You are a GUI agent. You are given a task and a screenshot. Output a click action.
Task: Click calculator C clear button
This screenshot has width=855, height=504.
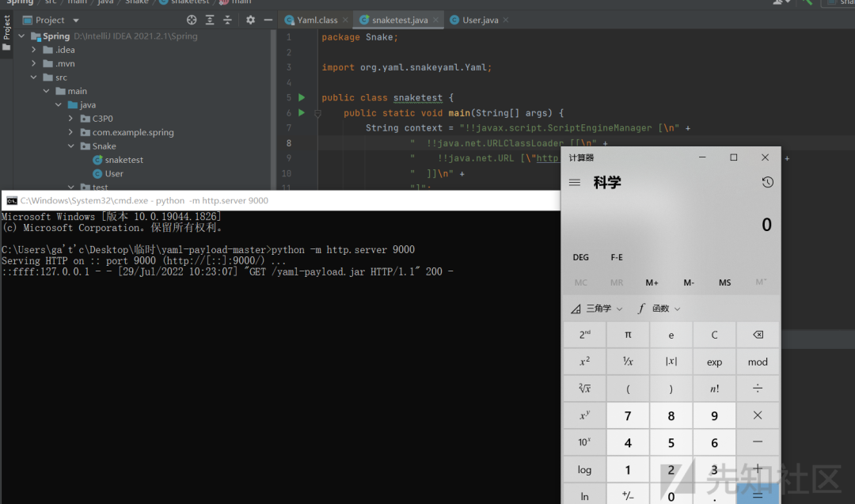[x=714, y=335]
